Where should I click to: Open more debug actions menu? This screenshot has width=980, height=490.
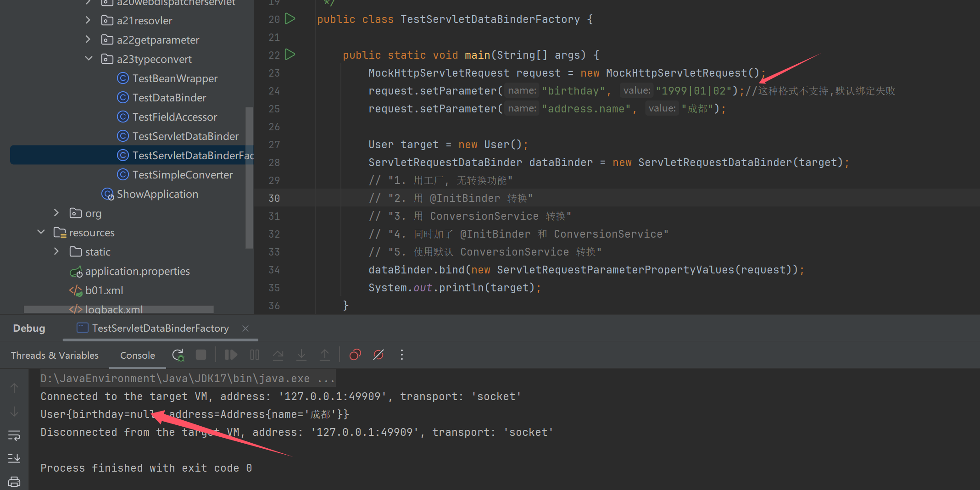click(402, 355)
